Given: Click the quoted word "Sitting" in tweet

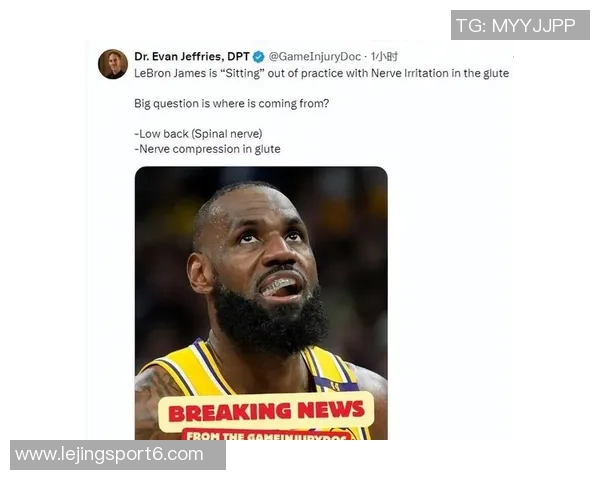Looking at the screenshot, I should [x=242, y=73].
